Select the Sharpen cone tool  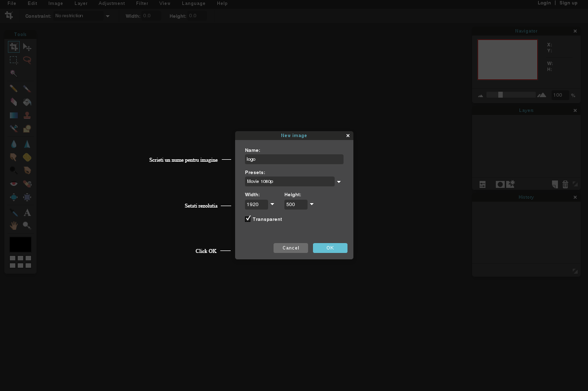27,144
